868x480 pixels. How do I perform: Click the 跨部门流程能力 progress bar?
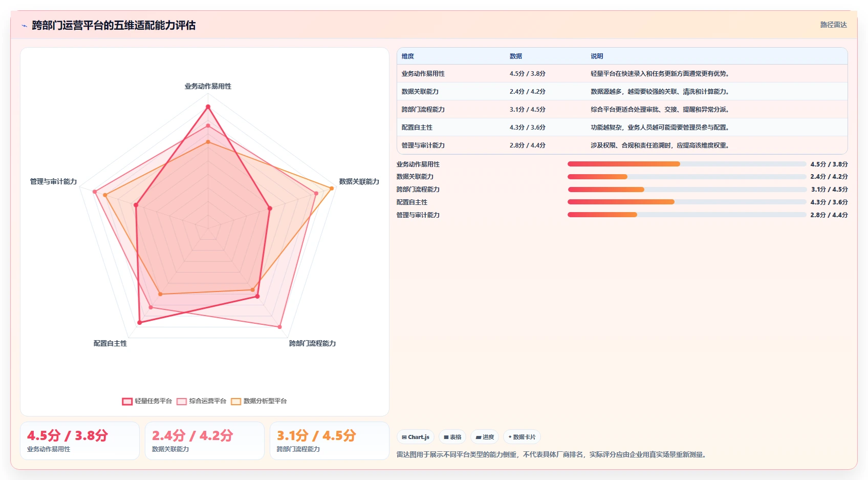coord(687,190)
